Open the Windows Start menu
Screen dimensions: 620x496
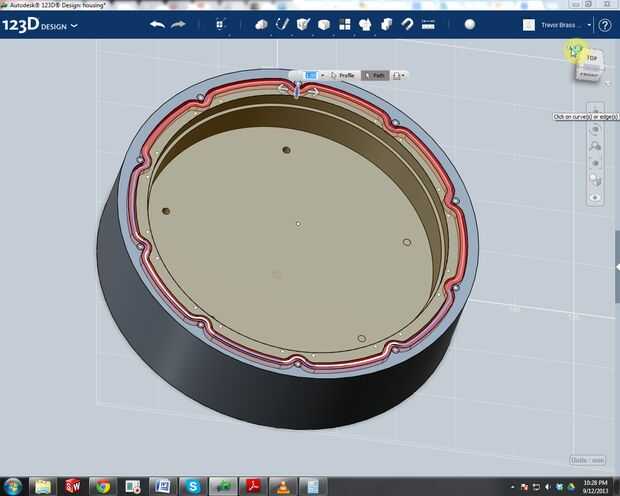point(13,487)
